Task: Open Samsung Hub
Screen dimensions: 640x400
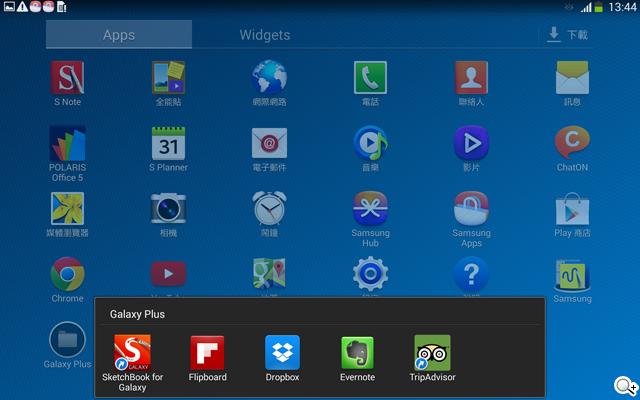Action: [370, 209]
